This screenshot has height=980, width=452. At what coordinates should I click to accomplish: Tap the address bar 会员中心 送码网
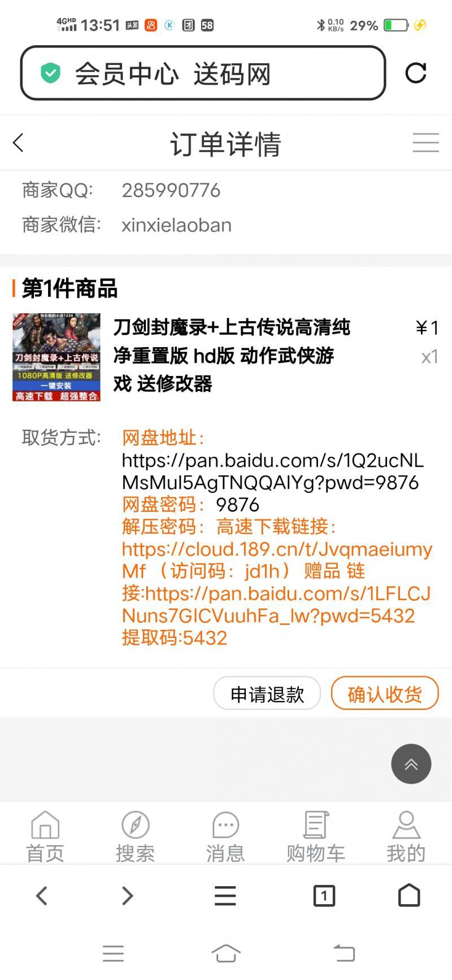[x=203, y=73]
